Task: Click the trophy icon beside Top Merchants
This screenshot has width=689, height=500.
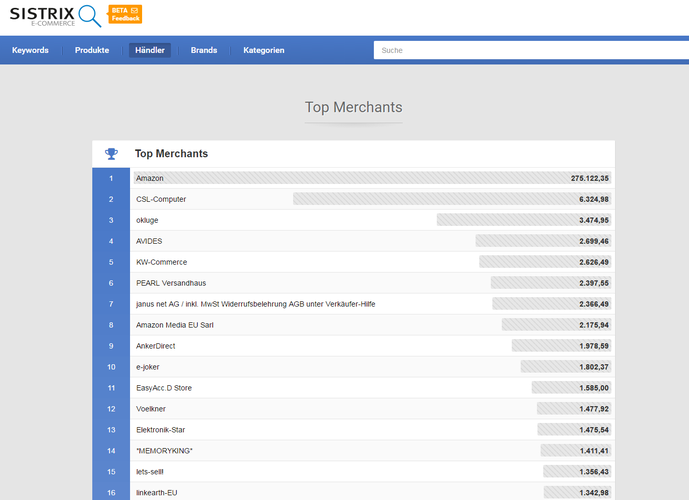Action: (x=111, y=154)
